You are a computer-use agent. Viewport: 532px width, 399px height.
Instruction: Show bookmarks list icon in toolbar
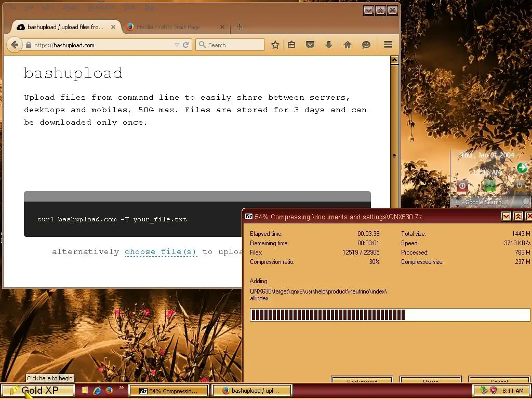pos(291,45)
